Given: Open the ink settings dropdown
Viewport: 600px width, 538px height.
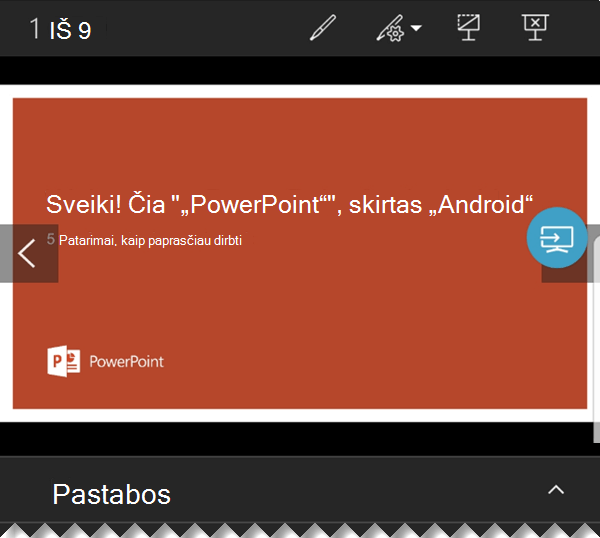Looking at the screenshot, I should tap(399, 28).
